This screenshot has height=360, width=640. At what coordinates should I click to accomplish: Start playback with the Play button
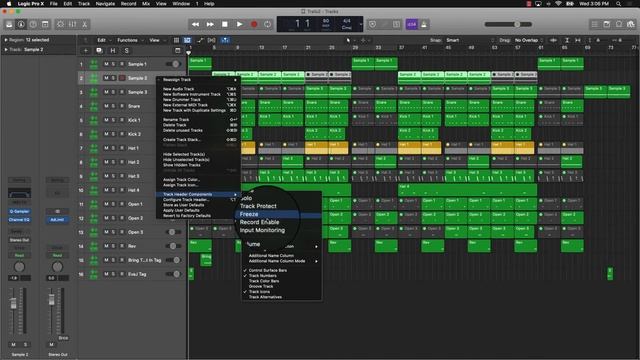240,24
